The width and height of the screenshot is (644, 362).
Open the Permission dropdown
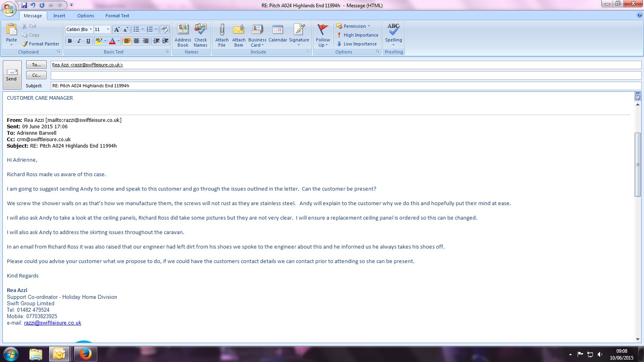coord(353,26)
